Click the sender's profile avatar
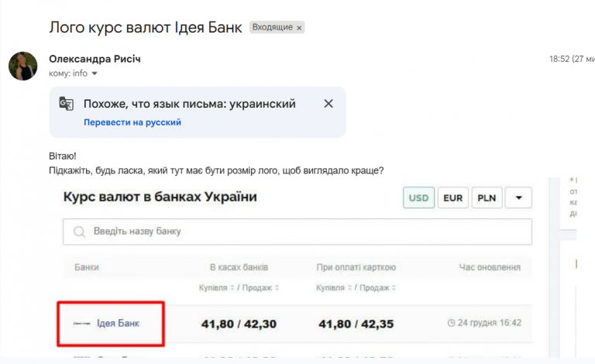 click(22, 67)
